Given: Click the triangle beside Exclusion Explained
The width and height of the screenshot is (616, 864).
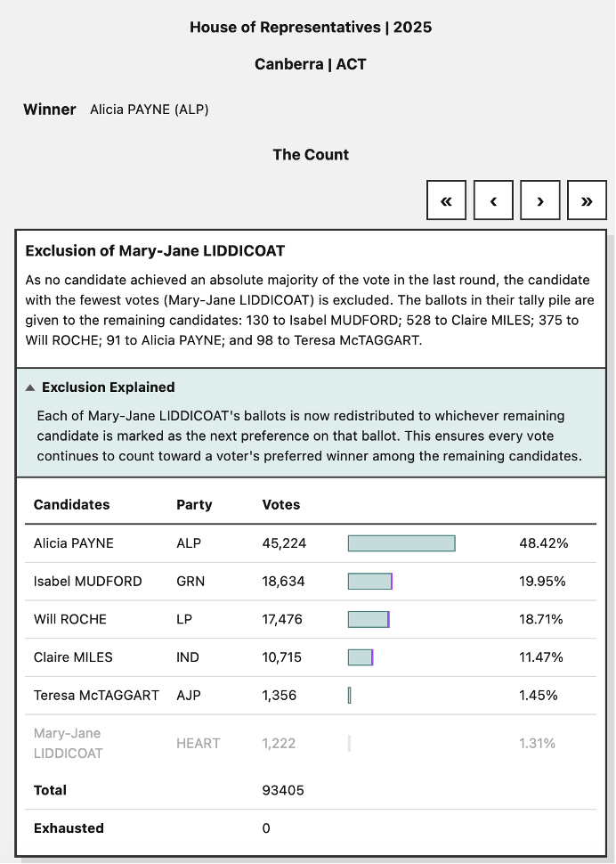Looking at the screenshot, I should click(30, 387).
